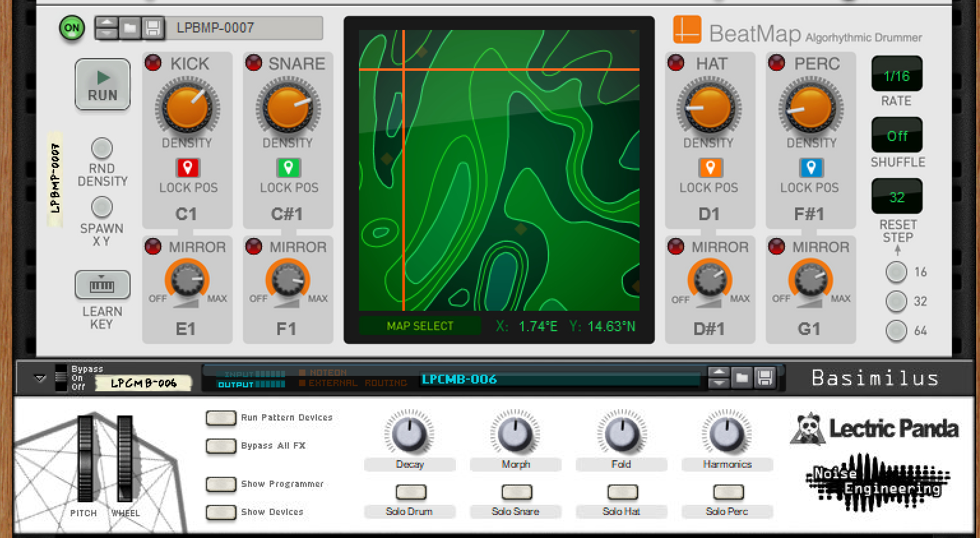Toggle the Solo Snare button
Viewport: 980px width, 538px height.
pos(516,492)
